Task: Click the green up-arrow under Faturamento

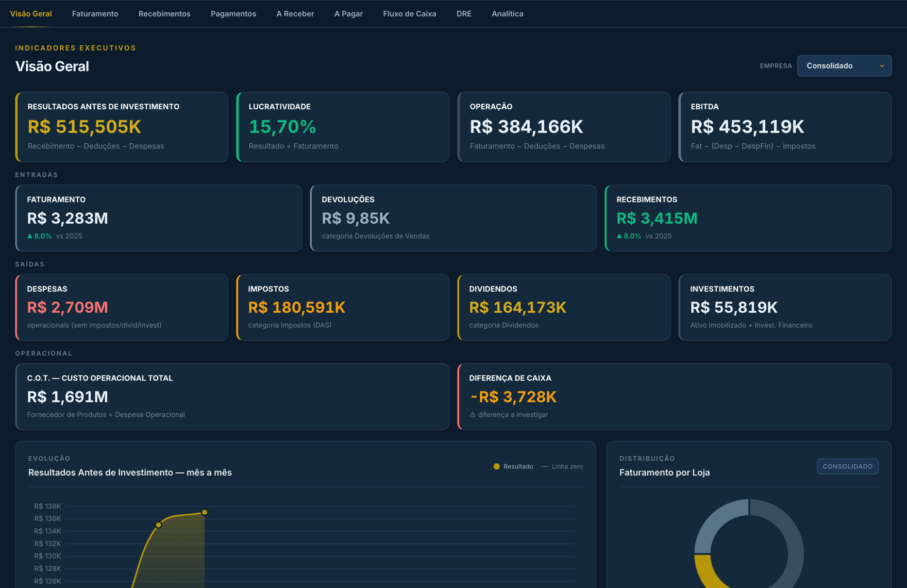Action: coord(29,236)
